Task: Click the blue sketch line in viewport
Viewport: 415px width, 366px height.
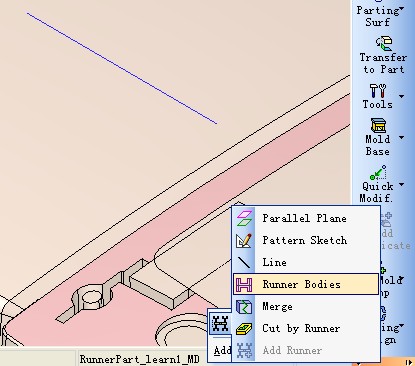Action: [122, 68]
